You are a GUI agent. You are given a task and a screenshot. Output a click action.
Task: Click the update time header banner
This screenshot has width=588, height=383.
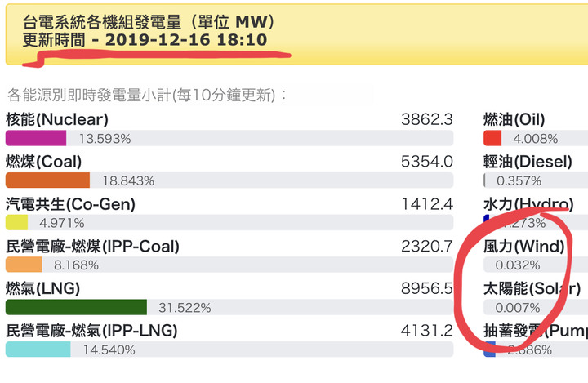pos(296,34)
